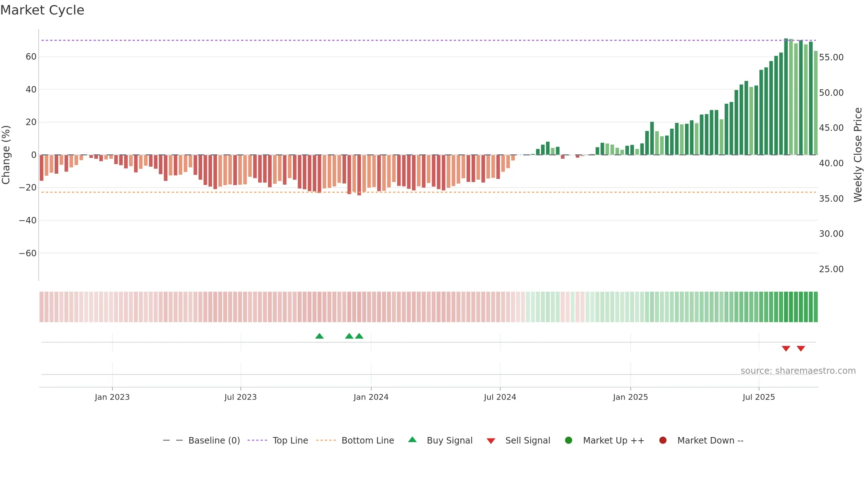The width and height of the screenshot is (868, 488).
Task: Toggle the Bottom Line legend entry
Action: pos(355,440)
